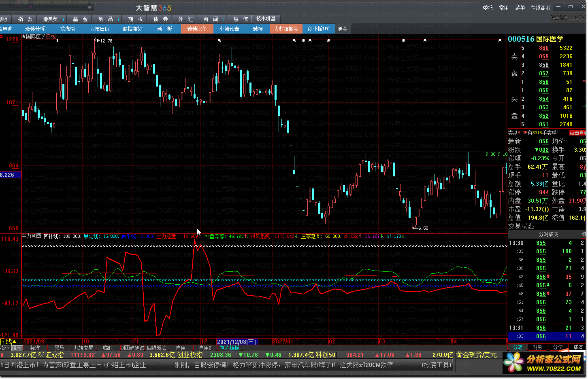Viewport: 588px width, 379px height.
Task: Switch to the 成本 tab
Action: [x=578, y=347]
